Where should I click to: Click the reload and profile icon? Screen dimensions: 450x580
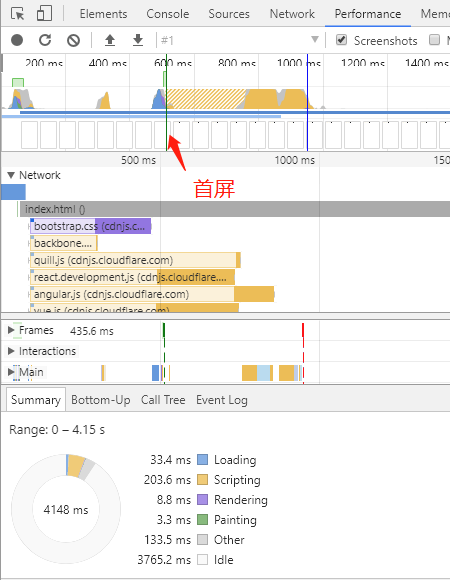click(45, 40)
